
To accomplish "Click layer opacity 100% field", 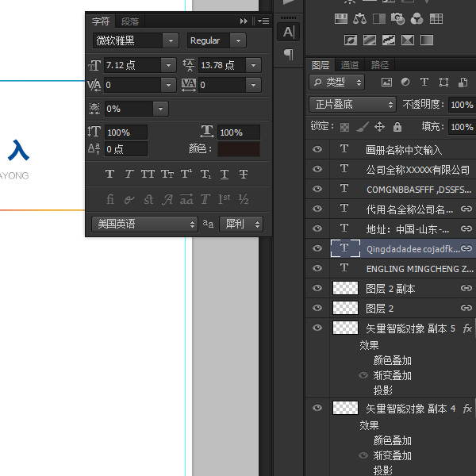I will 462,105.
